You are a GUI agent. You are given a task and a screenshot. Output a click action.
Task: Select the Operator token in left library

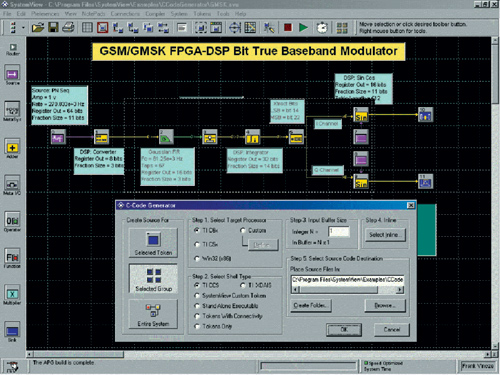pos(12,221)
